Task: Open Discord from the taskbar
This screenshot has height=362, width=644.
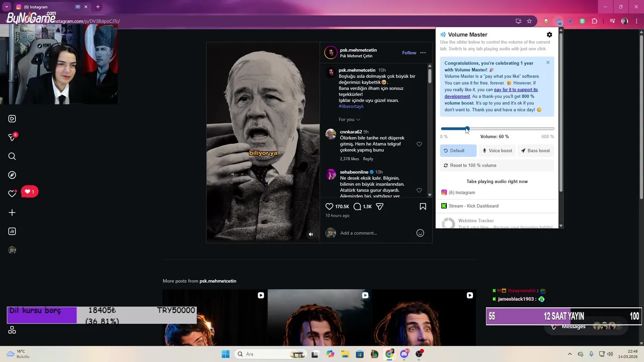Action: (404, 354)
